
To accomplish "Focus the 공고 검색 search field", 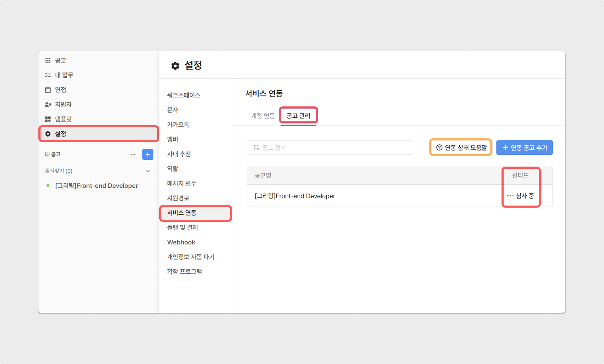I will pos(329,148).
